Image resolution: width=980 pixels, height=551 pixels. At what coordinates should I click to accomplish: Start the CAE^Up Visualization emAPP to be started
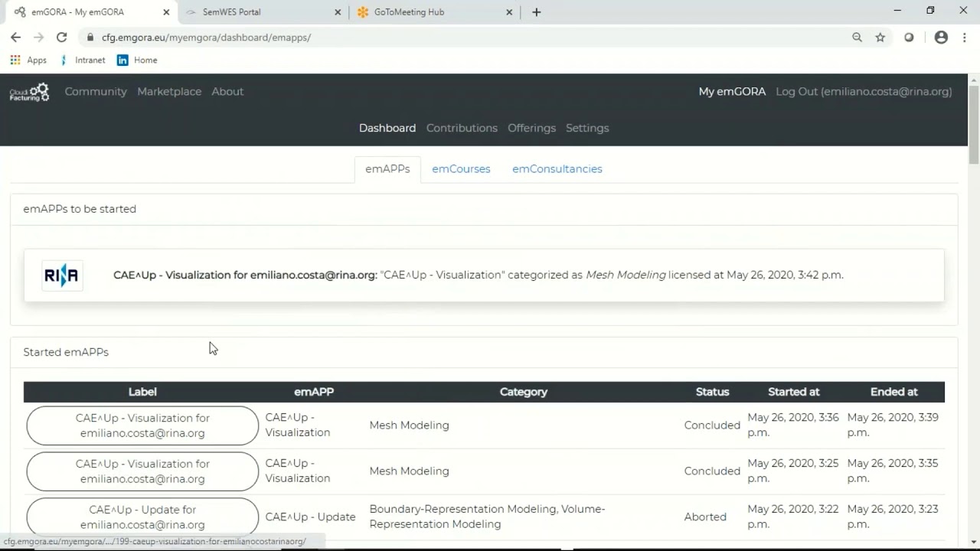pyautogui.click(x=484, y=275)
